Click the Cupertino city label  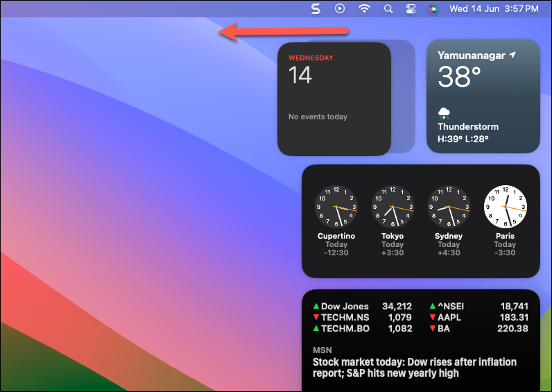pyautogui.click(x=336, y=236)
